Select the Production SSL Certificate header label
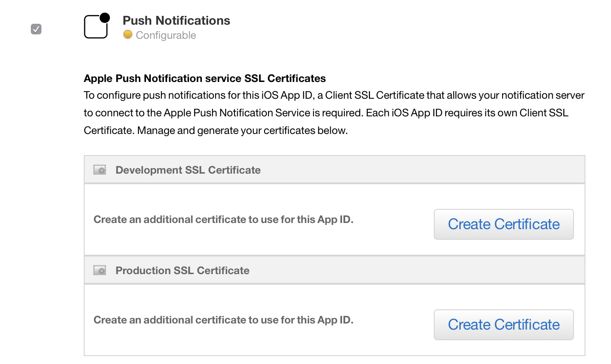This screenshot has width=611, height=364. (183, 271)
